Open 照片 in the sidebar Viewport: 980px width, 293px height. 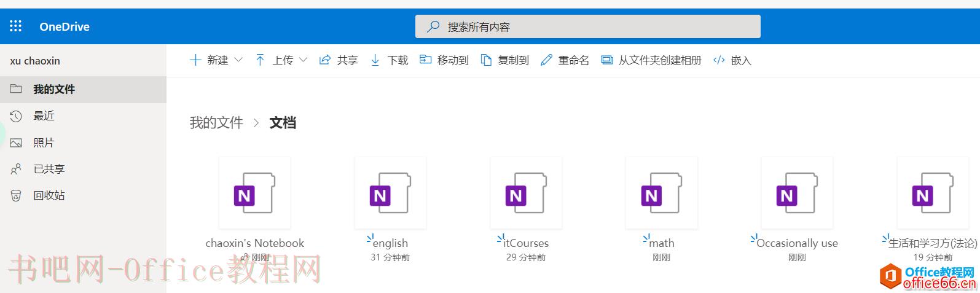click(83, 143)
